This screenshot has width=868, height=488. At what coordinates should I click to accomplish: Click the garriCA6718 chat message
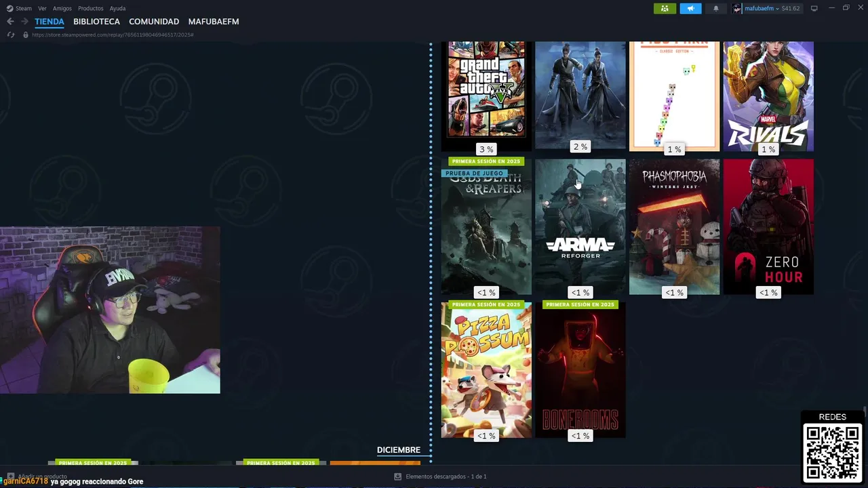click(73, 481)
